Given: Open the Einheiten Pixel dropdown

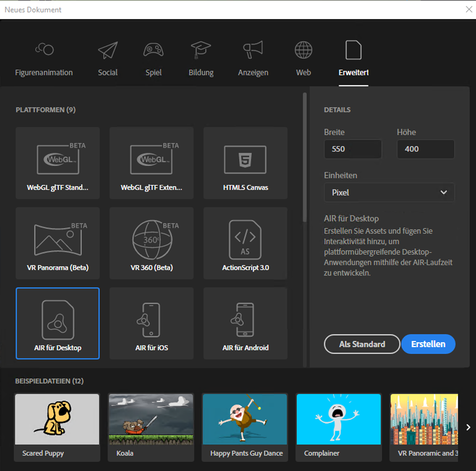Looking at the screenshot, I should 389,192.
